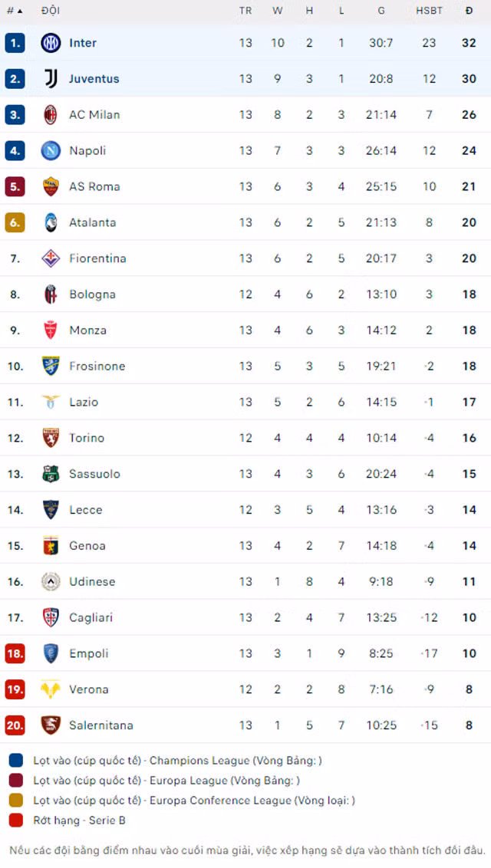Click the Atalanta club logo
Screen dimensions: 491x868
point(51,222)
